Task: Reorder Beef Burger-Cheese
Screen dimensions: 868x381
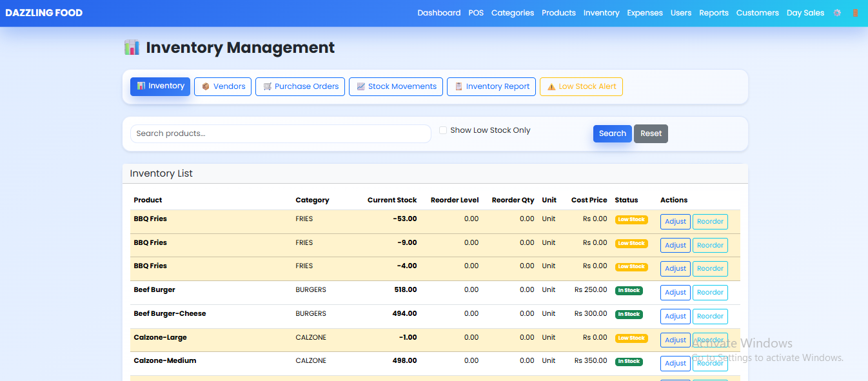Action: click(710, 317)
